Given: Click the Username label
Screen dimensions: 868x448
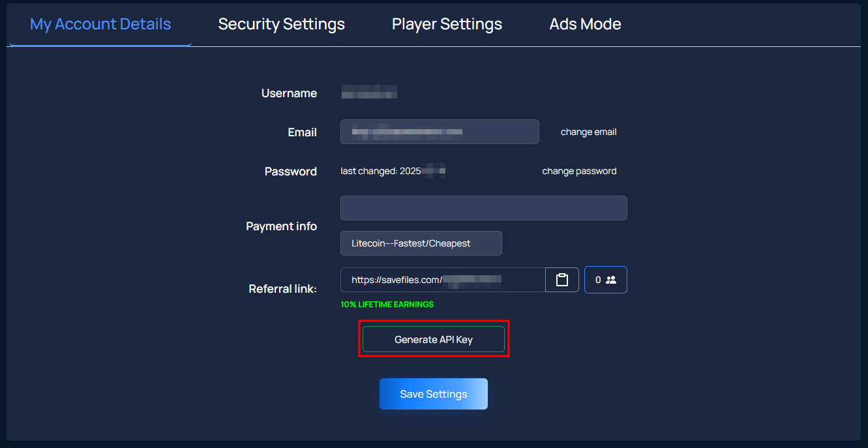Looking at the screenshot, I should point(289,93).
